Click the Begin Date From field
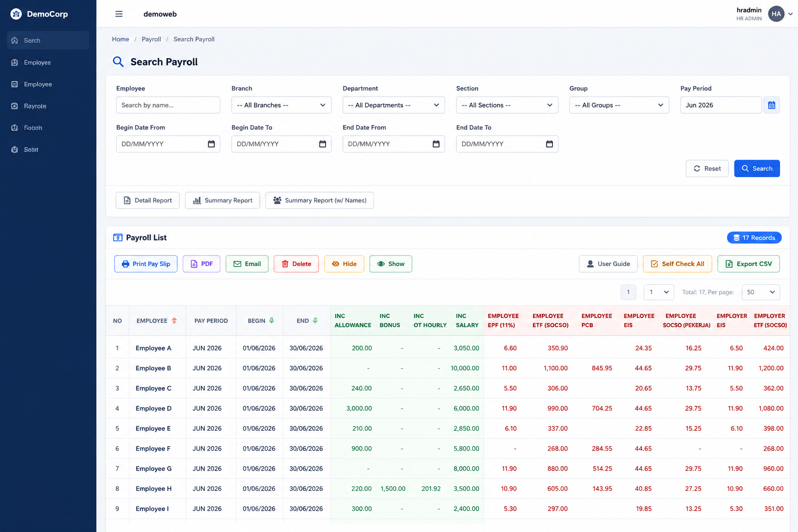The height and width of the screenshot is (532, 798). click(x=168, y=144)
